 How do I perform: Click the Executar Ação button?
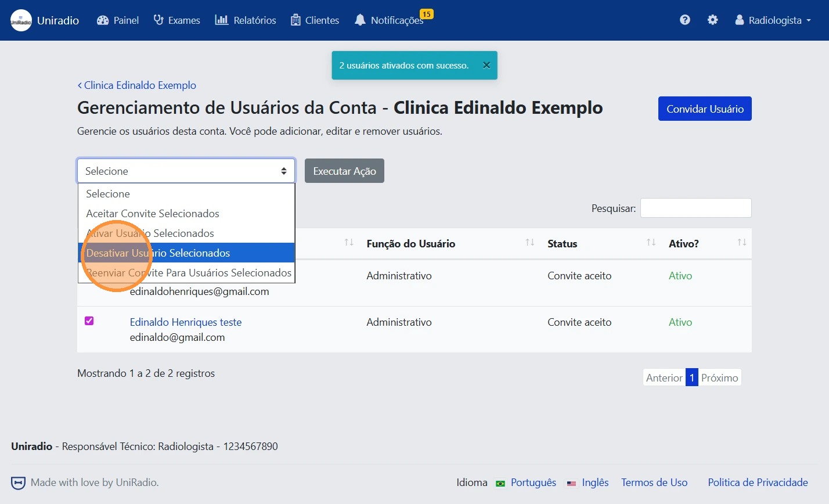click(x=344, y=171)
